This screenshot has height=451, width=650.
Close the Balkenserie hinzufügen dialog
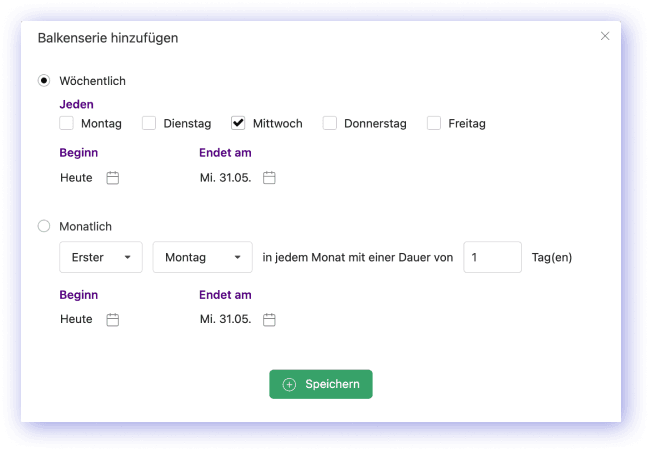604,36
